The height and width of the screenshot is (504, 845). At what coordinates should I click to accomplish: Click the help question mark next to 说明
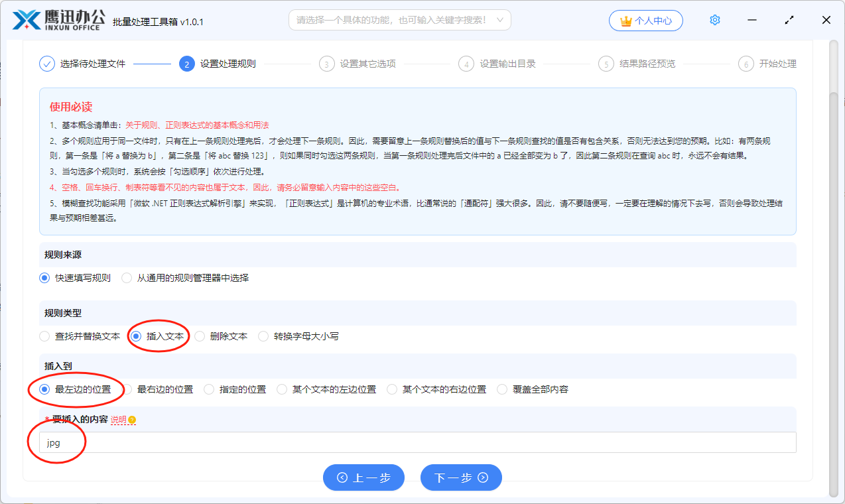click(132, 420)
